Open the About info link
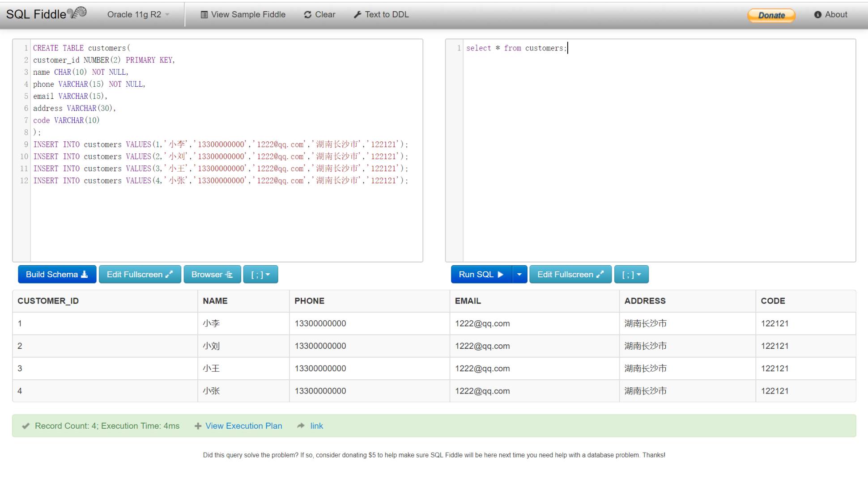 (x=830, y=14)
